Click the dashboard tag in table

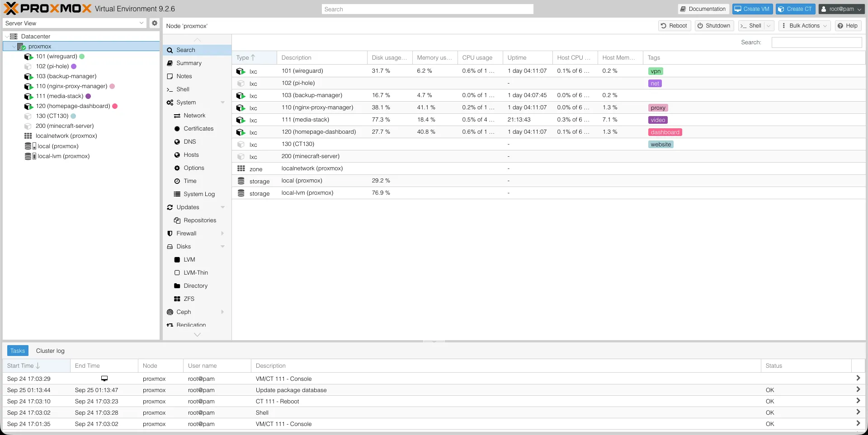[665, 132]
